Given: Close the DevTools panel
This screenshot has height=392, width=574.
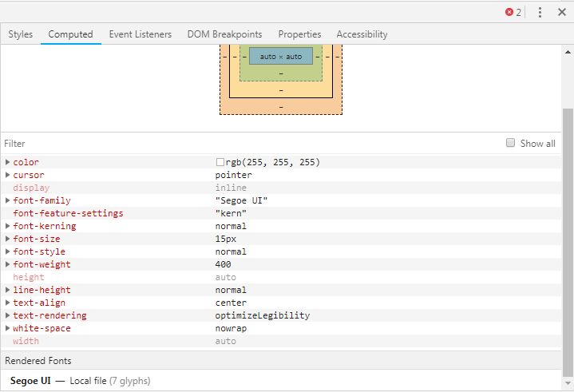Looking at the screenshot, I should [x=560, y=12].
